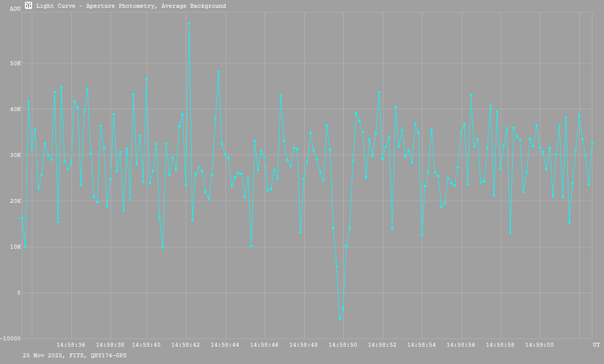Click the UT time zone label
Image resolution: width=604 pixels, height=364 pixels.
coord(596,345)
